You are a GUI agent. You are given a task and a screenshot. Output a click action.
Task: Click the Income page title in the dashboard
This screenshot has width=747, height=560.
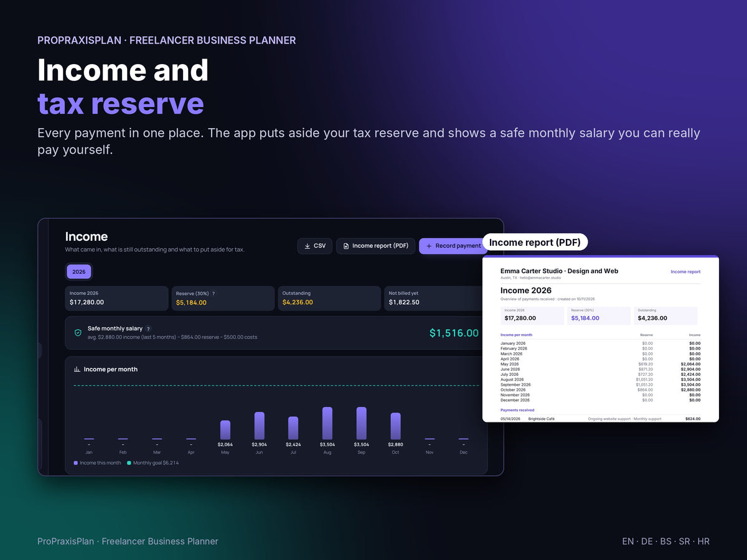coord(87,236)
